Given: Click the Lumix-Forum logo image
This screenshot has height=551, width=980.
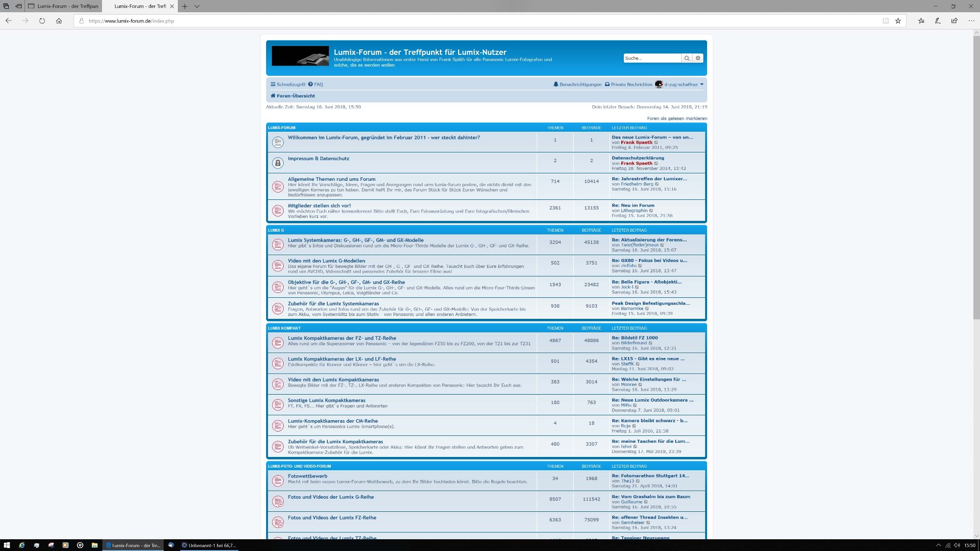Looking at the screenshot, I should [x=300, y=56].
